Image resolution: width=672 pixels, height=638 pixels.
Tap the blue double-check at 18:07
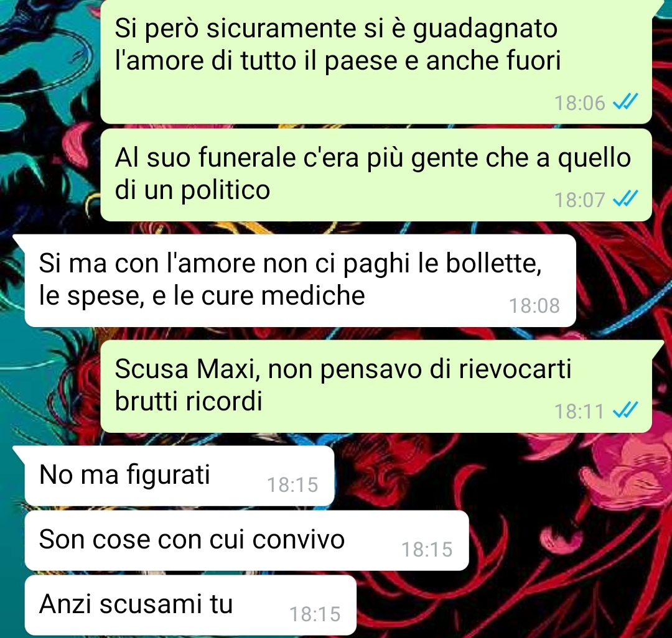(625, 199)
